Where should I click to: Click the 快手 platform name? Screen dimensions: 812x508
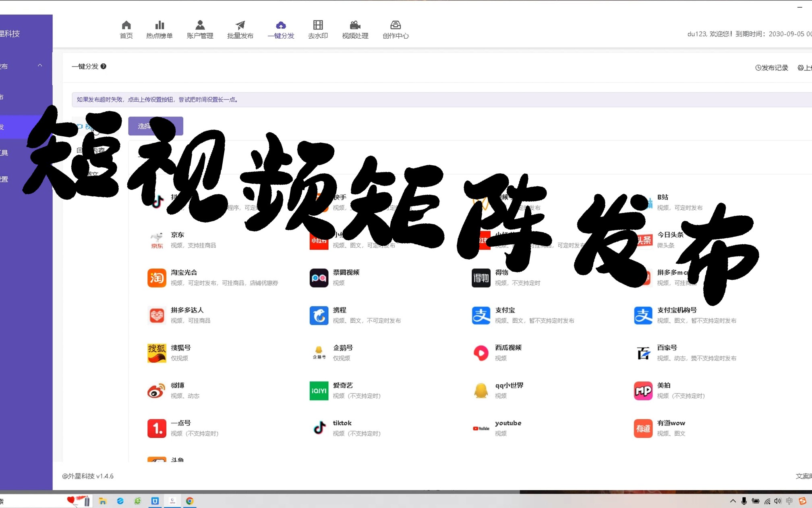click(340, 197)
